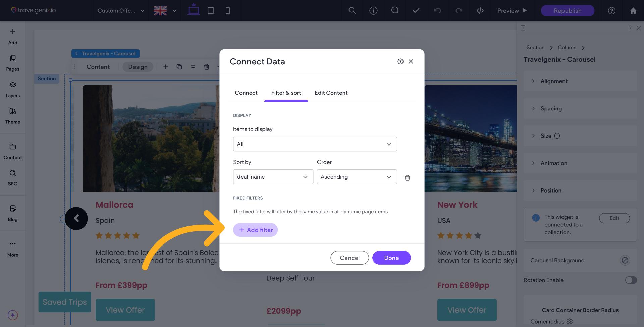Select the Filter & sort tab
Screen dimensions: 644x327
click(286, 93)
